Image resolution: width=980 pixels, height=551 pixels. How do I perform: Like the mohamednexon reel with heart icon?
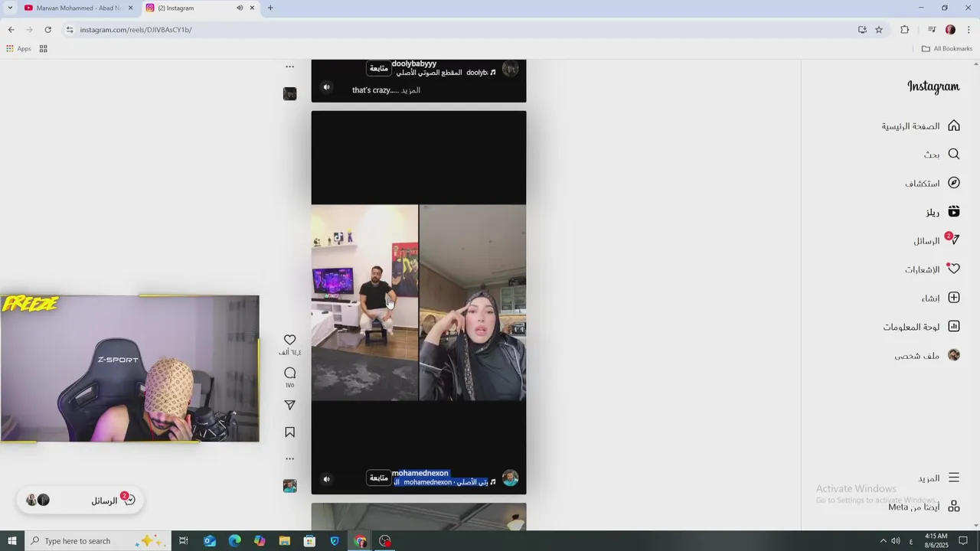point(289,340)
